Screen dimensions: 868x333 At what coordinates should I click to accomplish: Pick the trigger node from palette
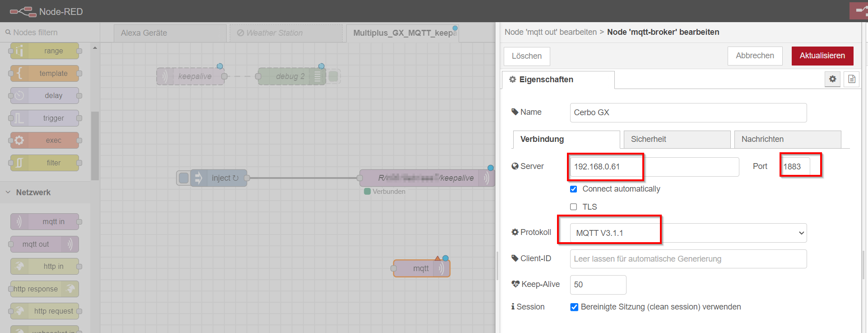click(44, 118)
